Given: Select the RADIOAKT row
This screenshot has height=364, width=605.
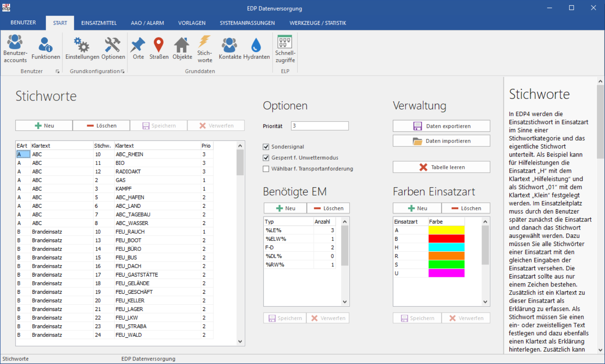Looking at the screenshot, I should (x=114, y=171).
